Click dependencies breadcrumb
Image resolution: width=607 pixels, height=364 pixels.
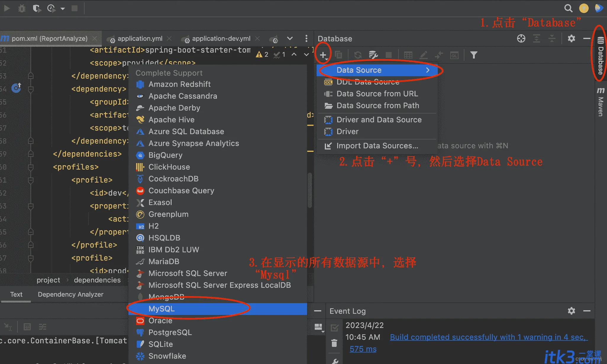97,280
